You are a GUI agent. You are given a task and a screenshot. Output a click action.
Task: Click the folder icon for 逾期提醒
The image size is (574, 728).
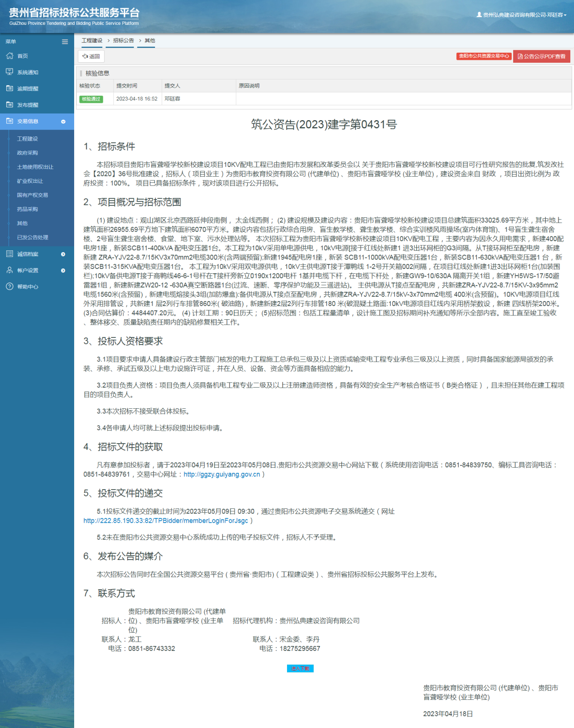click(x=10, y=88)
